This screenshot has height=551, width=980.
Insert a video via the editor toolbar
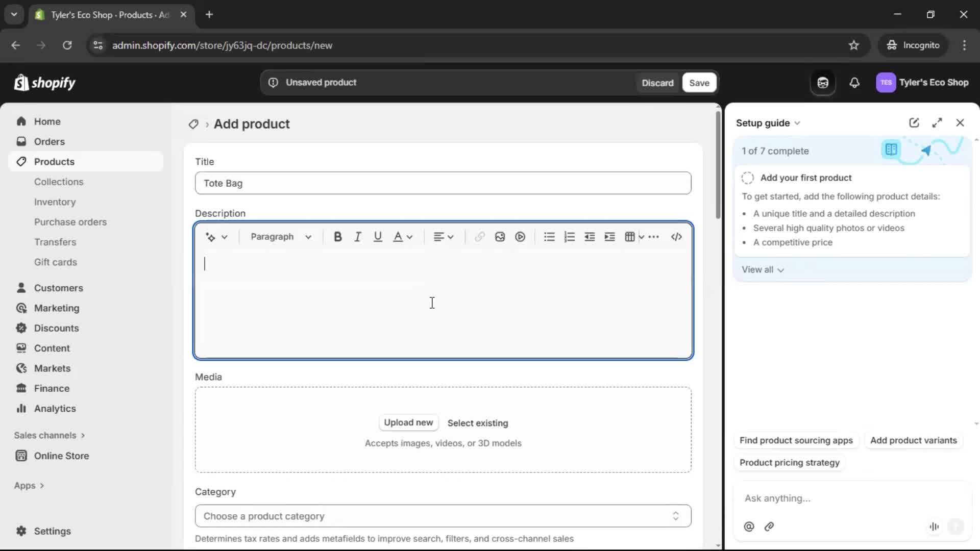click(520, 237)
